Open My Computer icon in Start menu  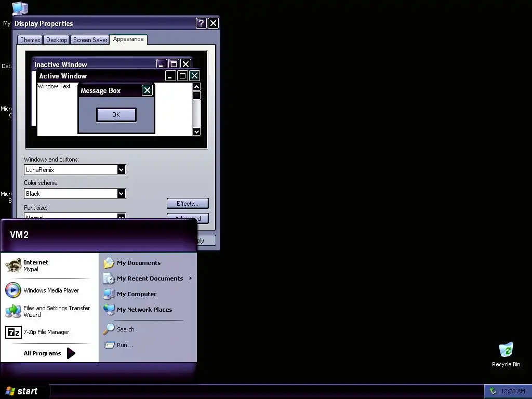[x=109, y=294]
